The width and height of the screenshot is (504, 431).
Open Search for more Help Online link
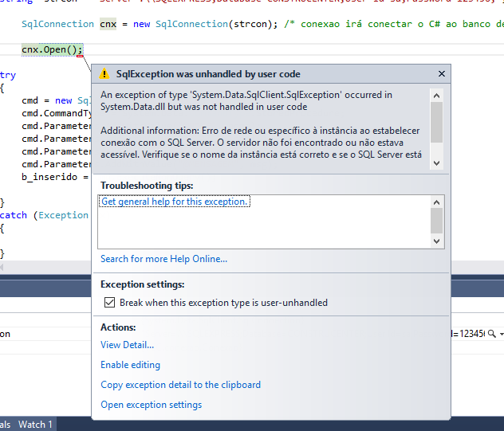(x=164, y=259)
